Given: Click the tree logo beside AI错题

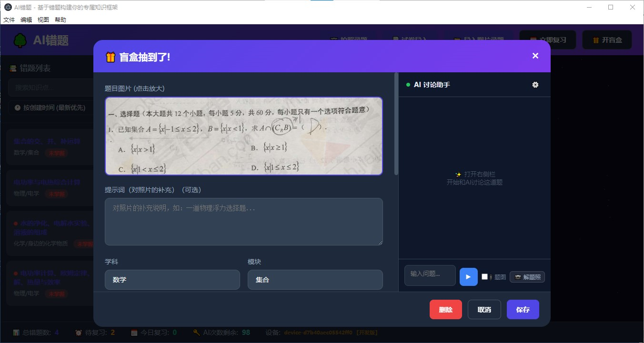Looking at the screenshot, I should click(x=20, y=40).
